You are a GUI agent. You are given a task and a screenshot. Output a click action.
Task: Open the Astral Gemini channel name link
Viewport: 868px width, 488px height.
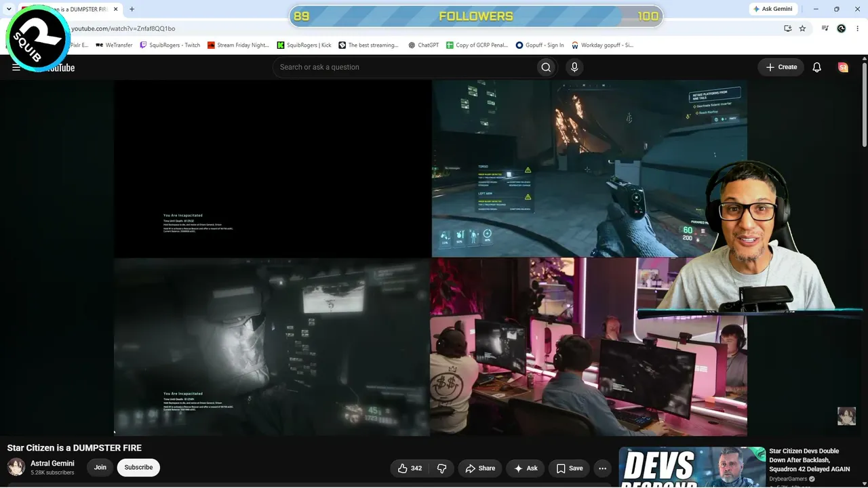[52, 464]
